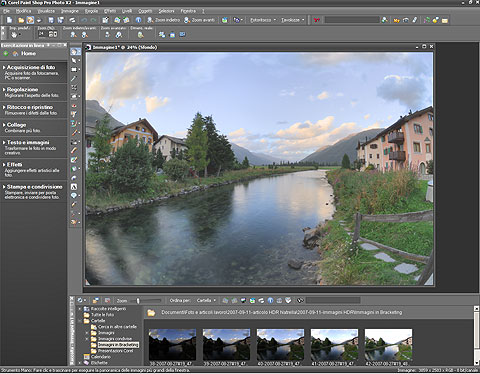
Task: Click the Zoom indietro button
Action: click(x=163, y=20)
